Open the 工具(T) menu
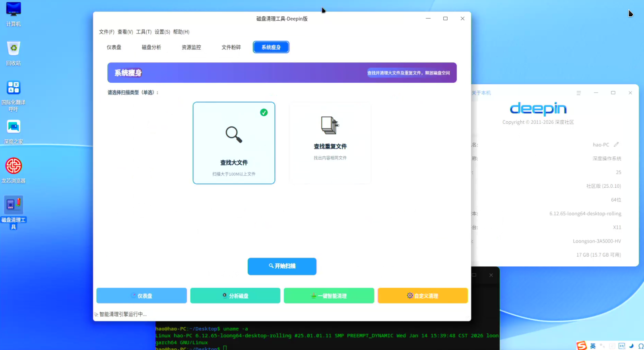Image resolution: width=644 pixels, height=350 pixels. pyautogui.click(x=144, y=32)
